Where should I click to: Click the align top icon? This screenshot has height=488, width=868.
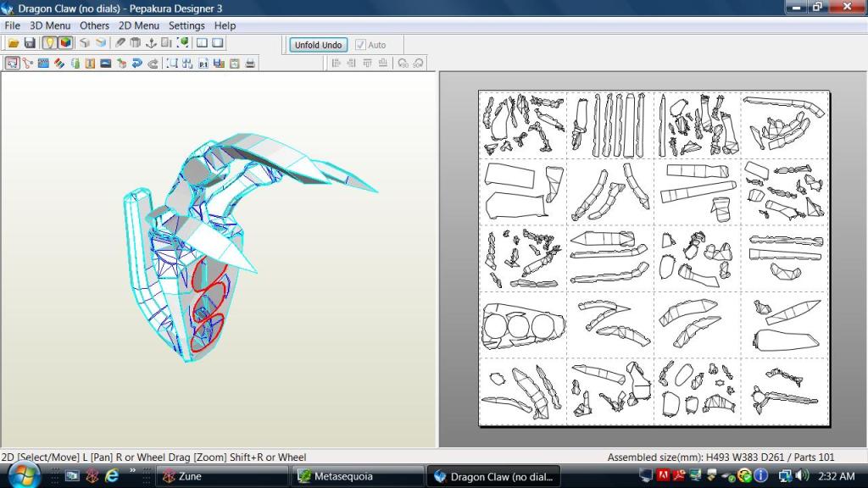pos(367,63)
